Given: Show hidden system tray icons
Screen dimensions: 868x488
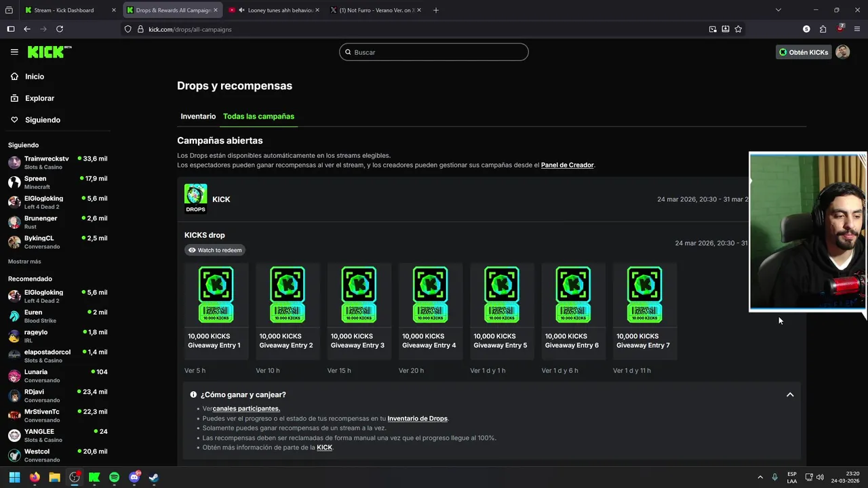Looking at the screenshot, I should pos(760,477).
